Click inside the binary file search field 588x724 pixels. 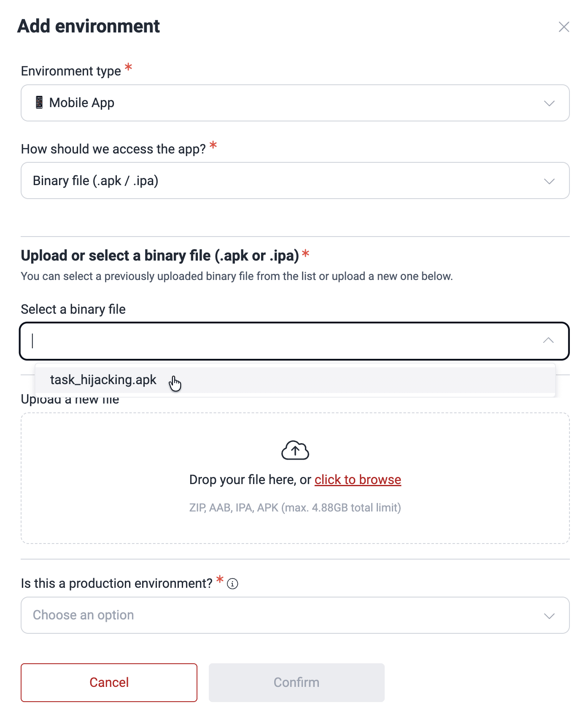169,340
